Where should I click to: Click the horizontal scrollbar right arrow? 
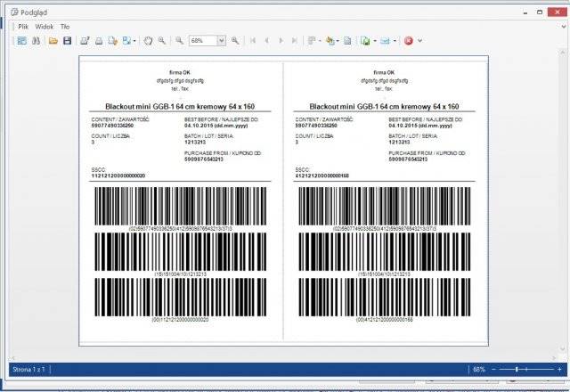coord(554,358)
